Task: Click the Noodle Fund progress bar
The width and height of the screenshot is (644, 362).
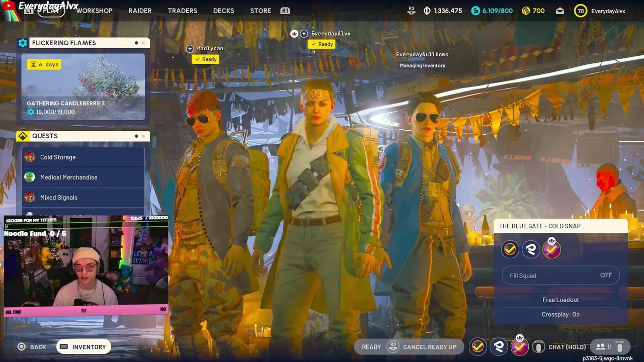Action: pos(35,234)
